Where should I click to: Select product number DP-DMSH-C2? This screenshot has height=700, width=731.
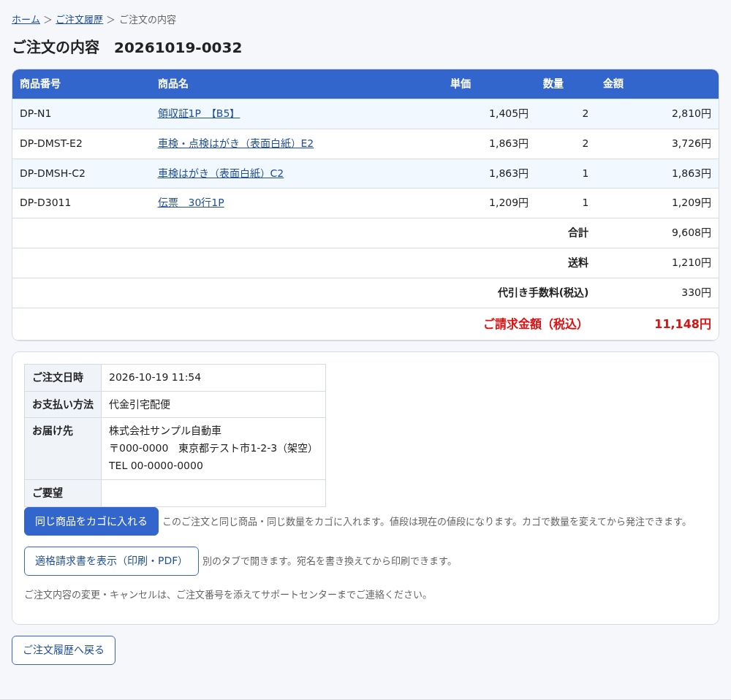(x=52, y=173)
